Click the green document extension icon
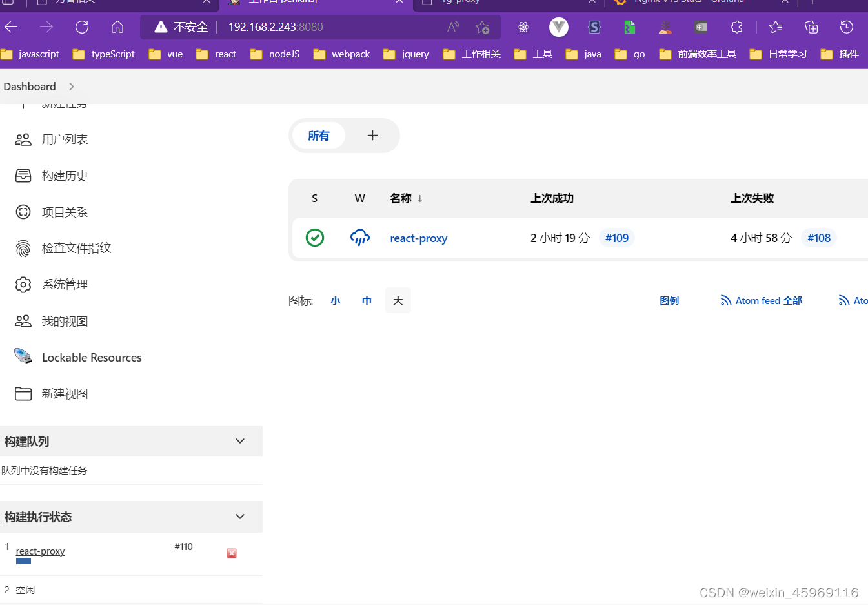 [x=629, y=27]
